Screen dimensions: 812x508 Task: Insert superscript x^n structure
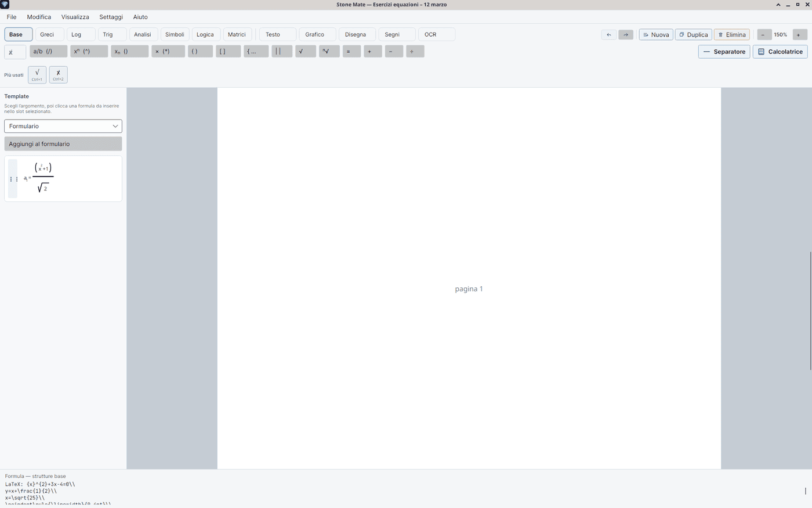89,52
